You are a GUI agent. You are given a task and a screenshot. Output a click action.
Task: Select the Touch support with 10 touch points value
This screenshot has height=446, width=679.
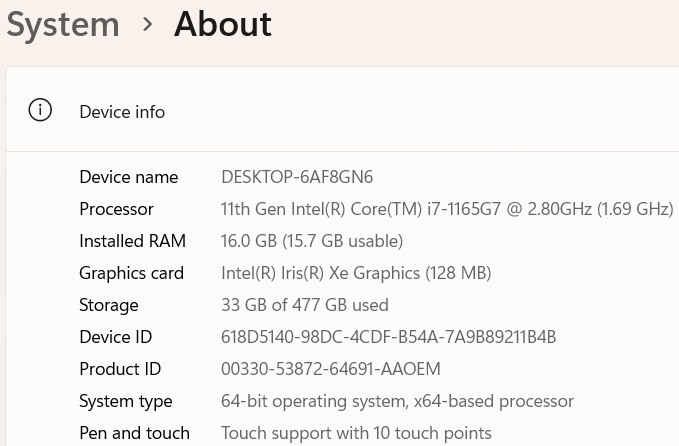[356, 433]
